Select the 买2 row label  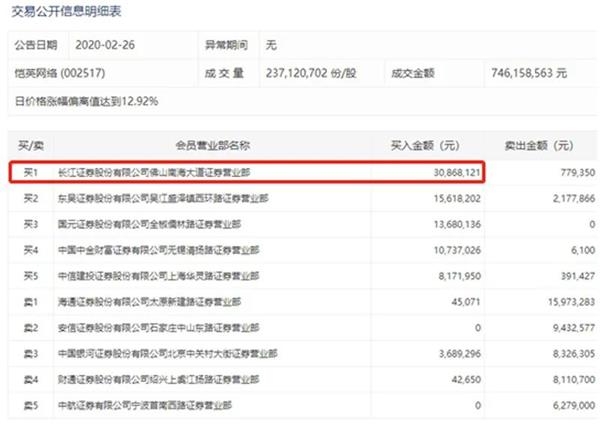[31, 199]
